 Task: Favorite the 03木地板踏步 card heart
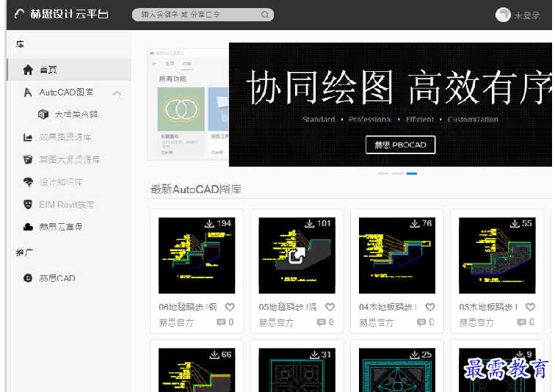point(530,307)
